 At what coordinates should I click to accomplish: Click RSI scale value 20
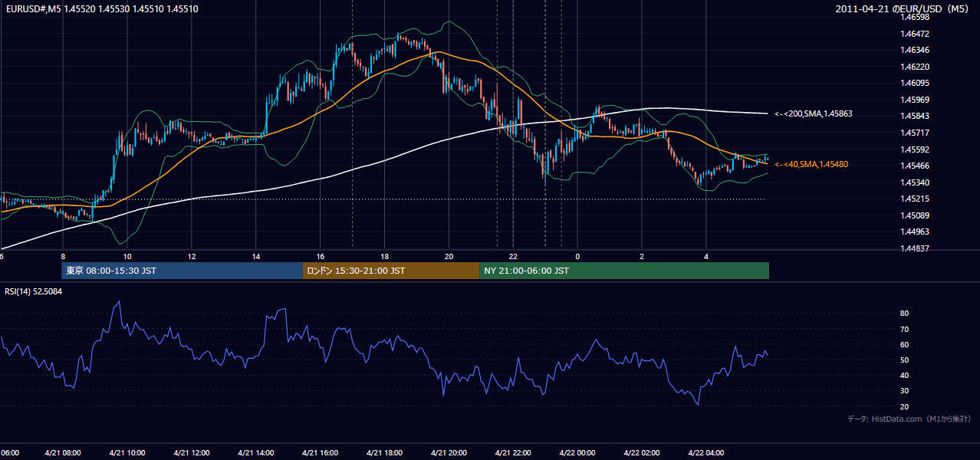[905, 406]
